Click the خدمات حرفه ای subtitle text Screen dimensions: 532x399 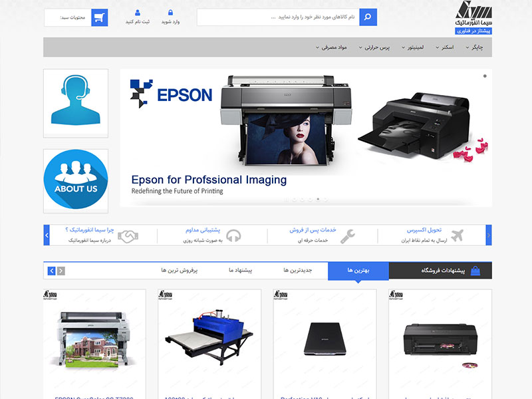313,240
